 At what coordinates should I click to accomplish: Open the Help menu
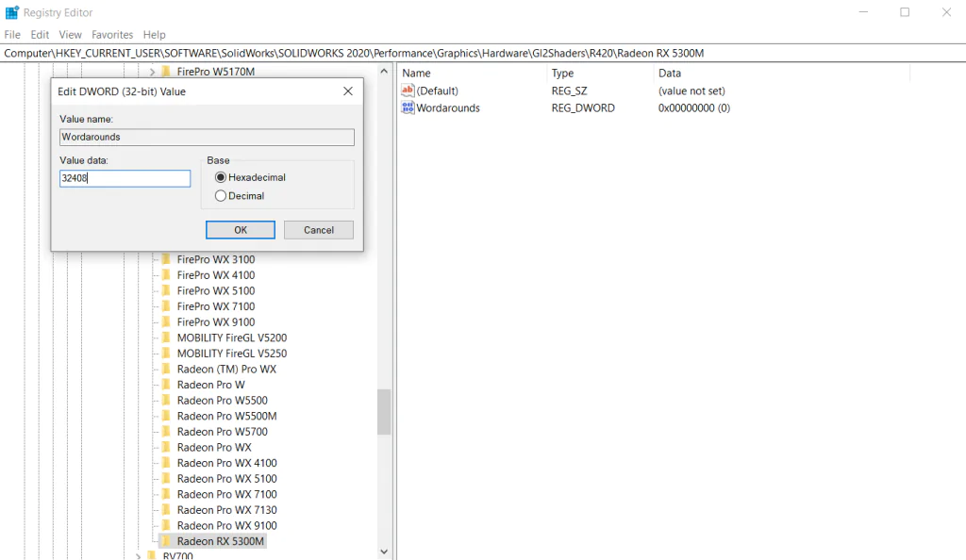point(154,35)
